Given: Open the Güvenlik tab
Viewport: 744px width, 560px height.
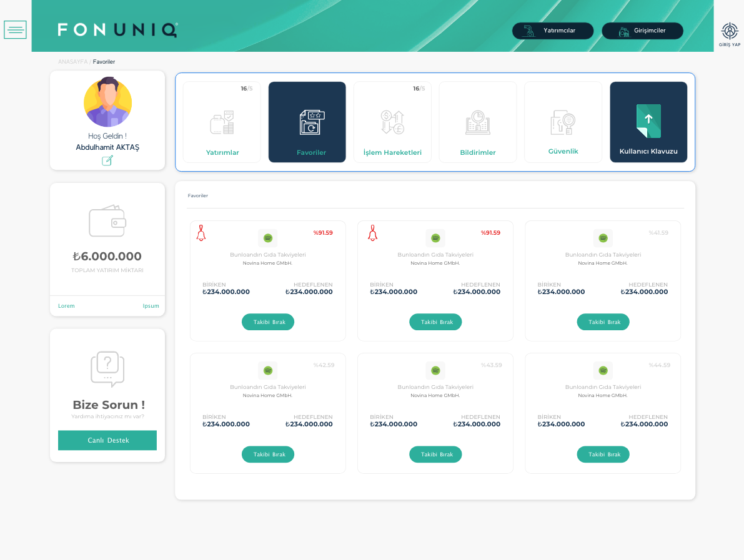Looking at the screenshot, I should tap(563, 122).
